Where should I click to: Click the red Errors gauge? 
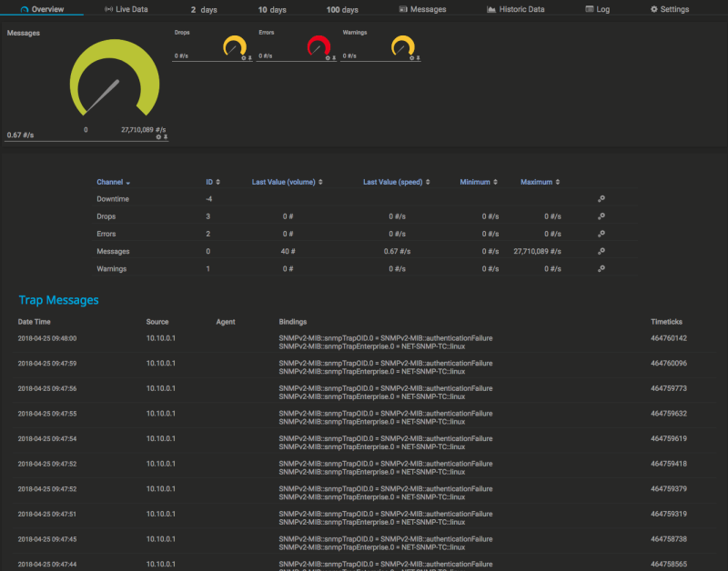(x=318, y=45)
